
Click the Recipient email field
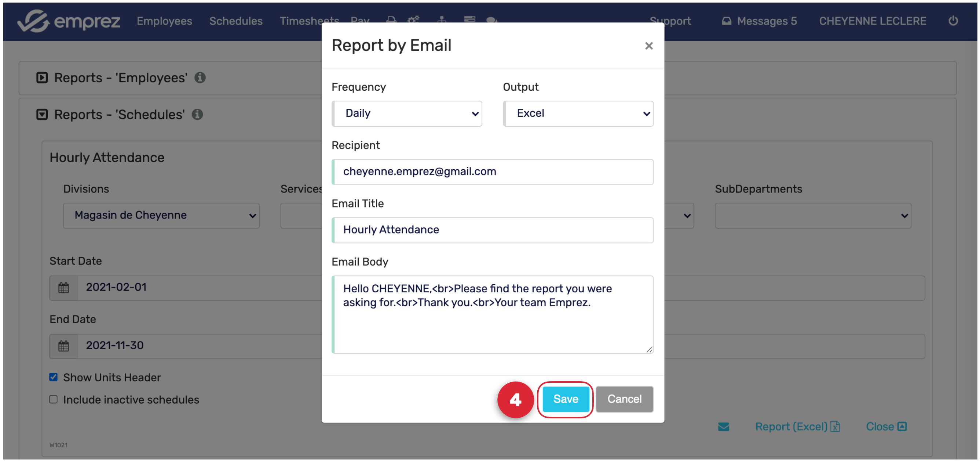click(493, 172)
